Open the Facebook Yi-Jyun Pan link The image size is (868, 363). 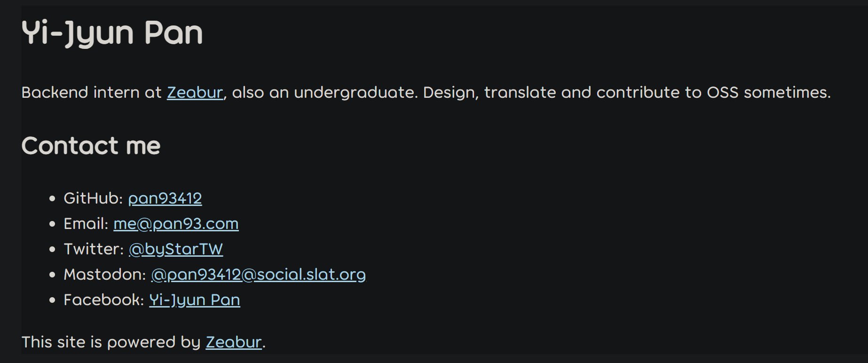tap(195, 300)
